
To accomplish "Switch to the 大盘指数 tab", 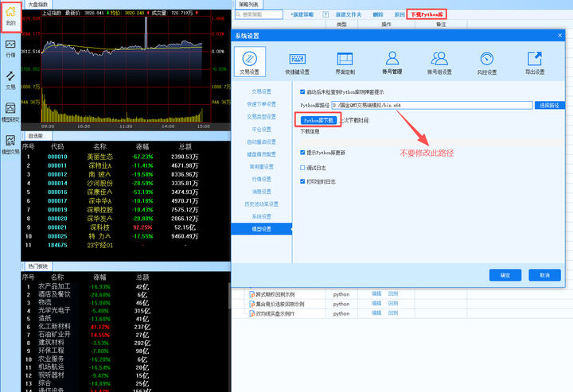I will (x=38, y=5).
